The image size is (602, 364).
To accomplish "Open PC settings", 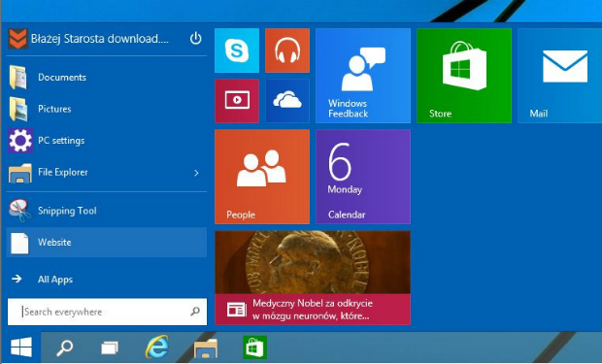I will tap(107, 141).
